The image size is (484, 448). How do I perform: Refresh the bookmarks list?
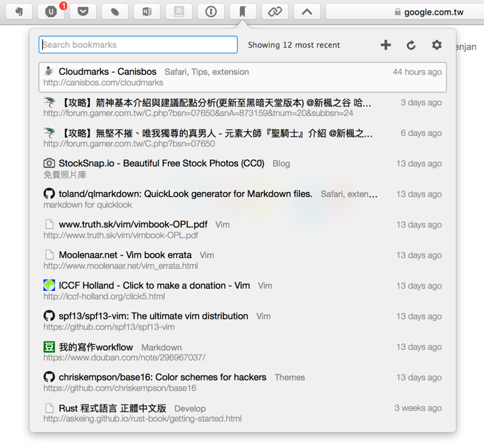point(411,45)
